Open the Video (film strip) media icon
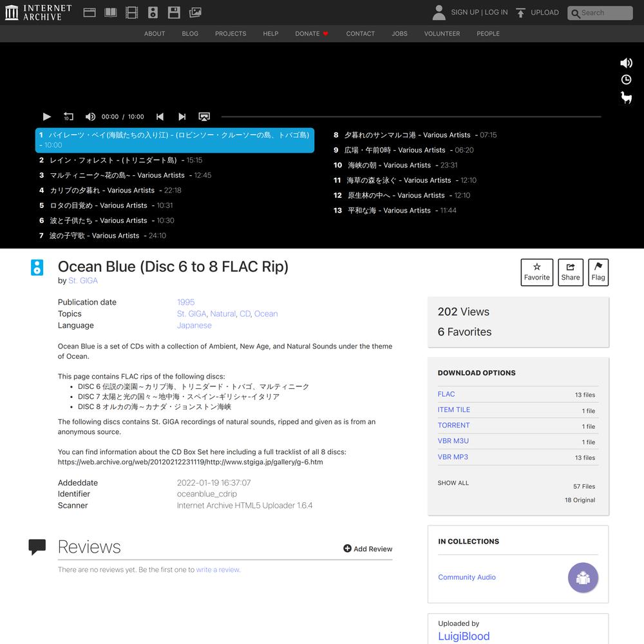The width and height of the screenshot is (644, 644). [x=131, y=12]
